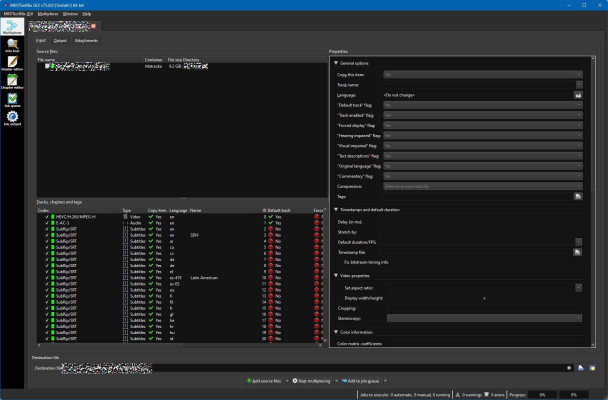Collapse the General options section
The width and height of the screenshot is (608, 400).
[336, 63]
